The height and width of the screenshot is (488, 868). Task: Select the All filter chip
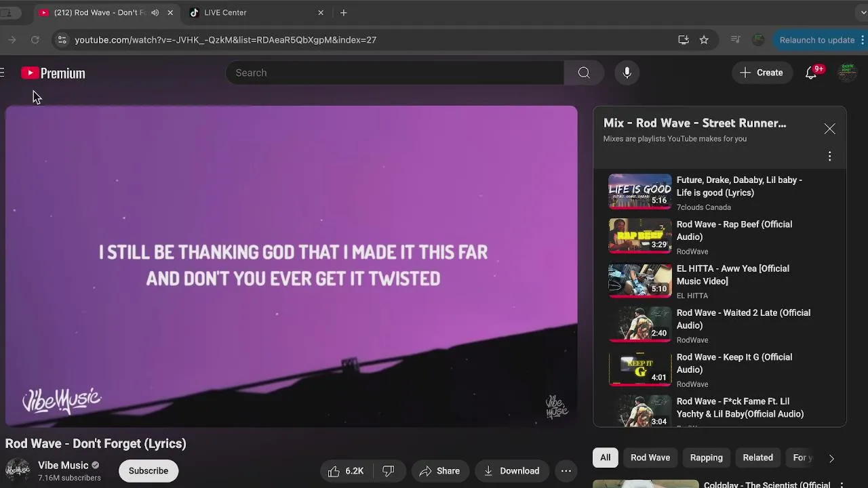click(x=605, y=457)
